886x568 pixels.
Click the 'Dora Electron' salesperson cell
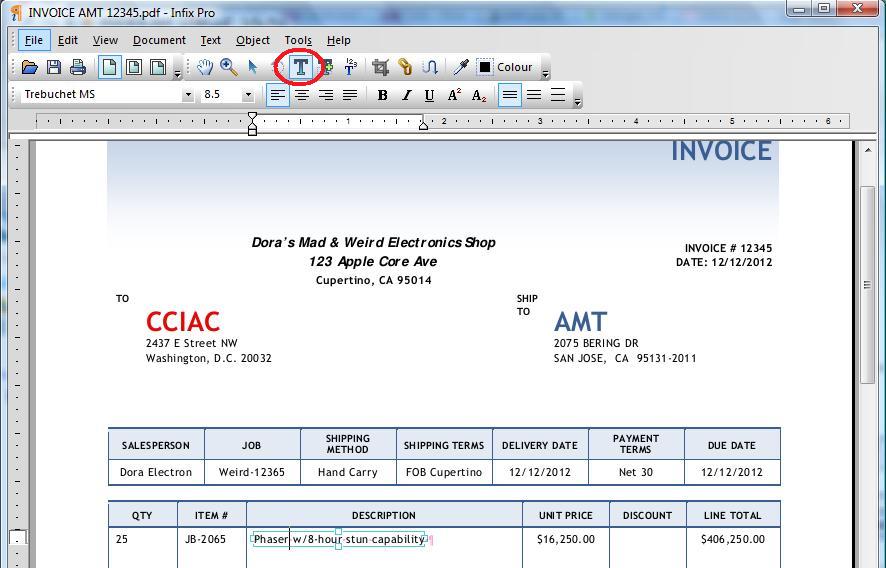tap(156, 472)
